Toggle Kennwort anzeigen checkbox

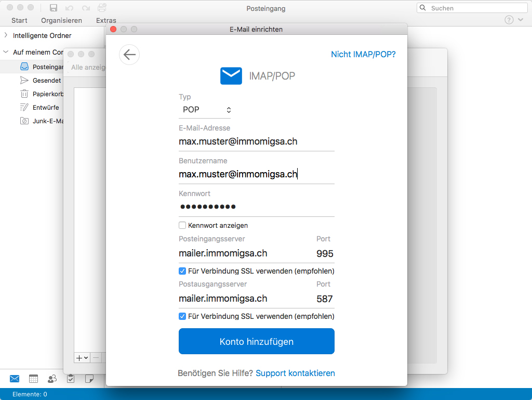(x=182, y=225)
